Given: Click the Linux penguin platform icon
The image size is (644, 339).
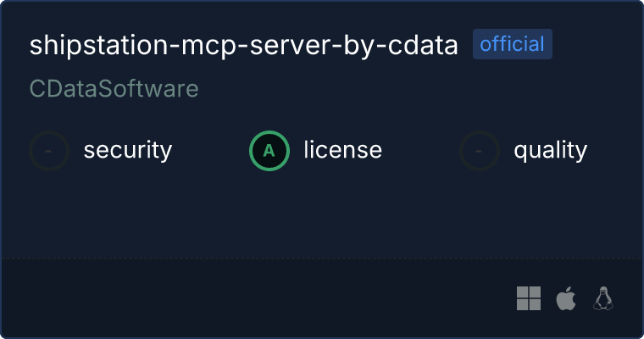Looking at the screenshot, I should tap(603, 298).
